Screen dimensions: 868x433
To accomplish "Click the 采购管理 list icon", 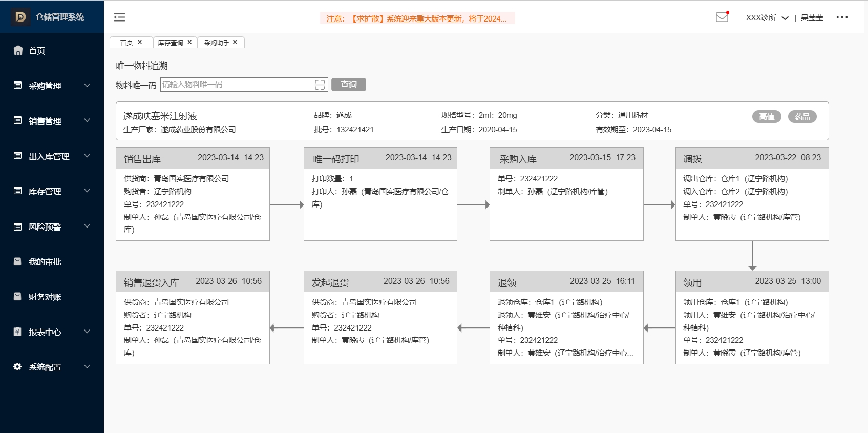I will tap(18, 86).
